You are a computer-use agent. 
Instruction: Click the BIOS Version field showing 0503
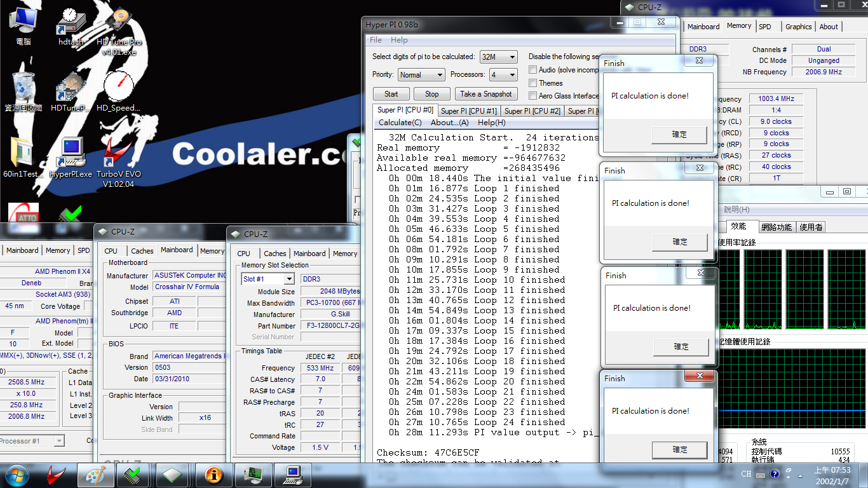point(189,367)
